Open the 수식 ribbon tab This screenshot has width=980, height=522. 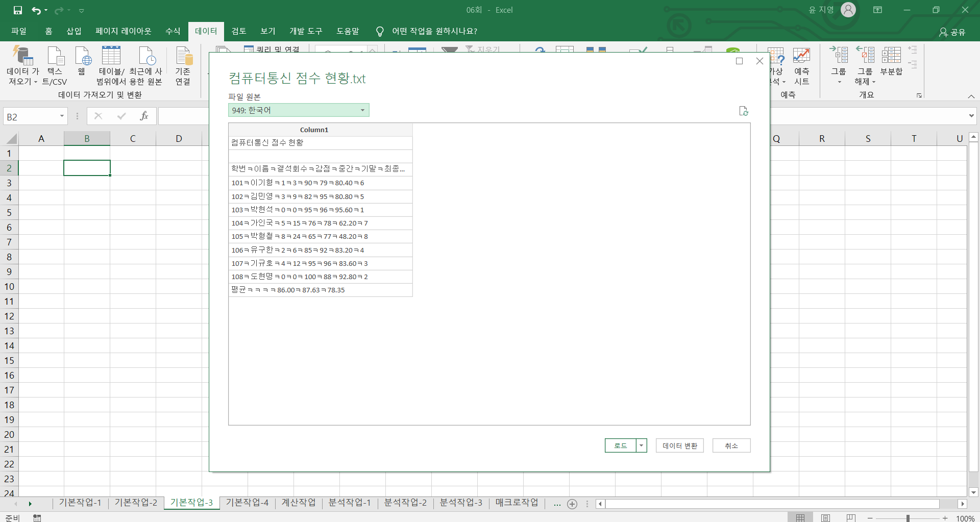[173, 31]
